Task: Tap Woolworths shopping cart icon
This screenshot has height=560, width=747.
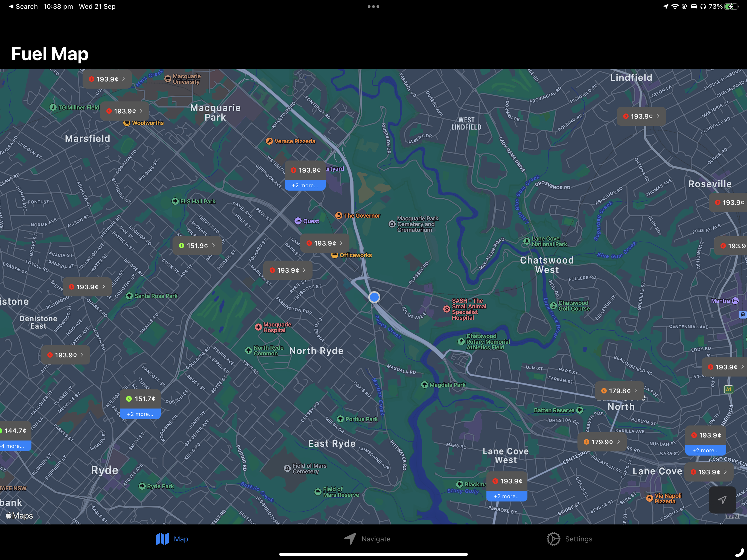Action: click(127, 123)
